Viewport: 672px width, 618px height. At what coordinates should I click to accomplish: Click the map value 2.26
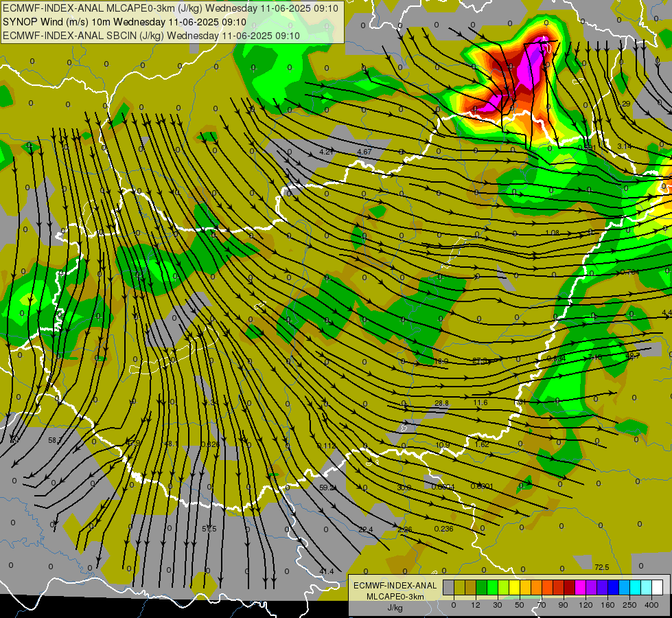[404, 529]
